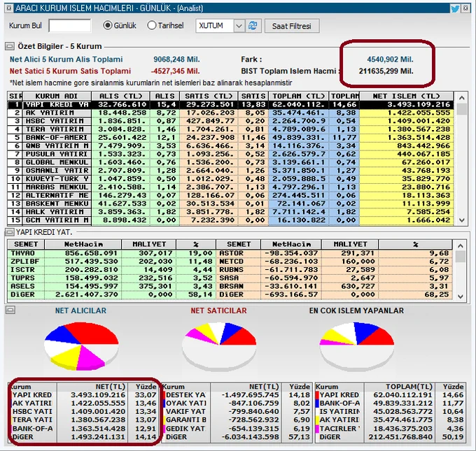Select the BASKENT MENKU row
Image resolution: width=476 pixels, height=451 pixels.
(231, 203)
